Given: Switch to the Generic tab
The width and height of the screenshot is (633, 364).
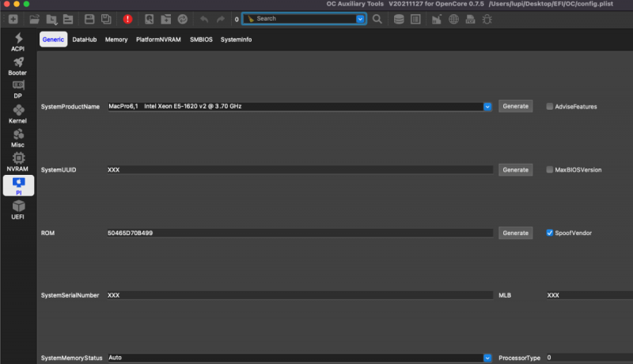Looking at the screenshot, I should click(53, 40).
